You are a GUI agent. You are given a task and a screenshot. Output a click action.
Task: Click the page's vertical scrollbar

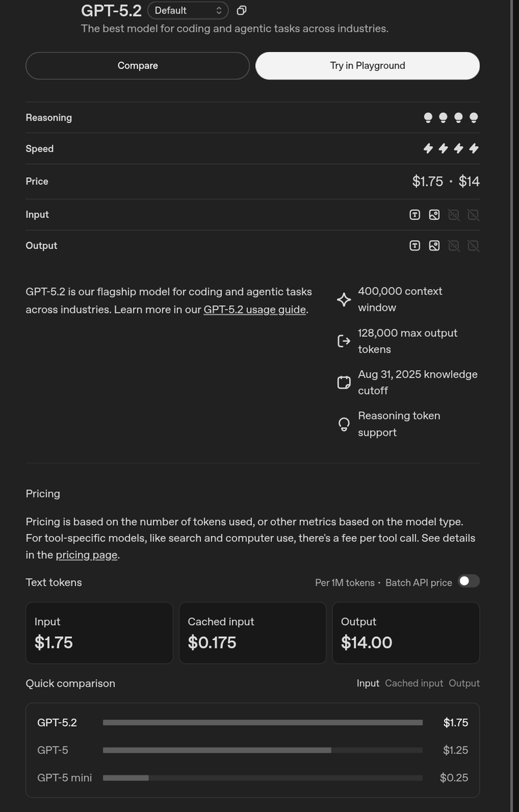click(x=512, y=406)
